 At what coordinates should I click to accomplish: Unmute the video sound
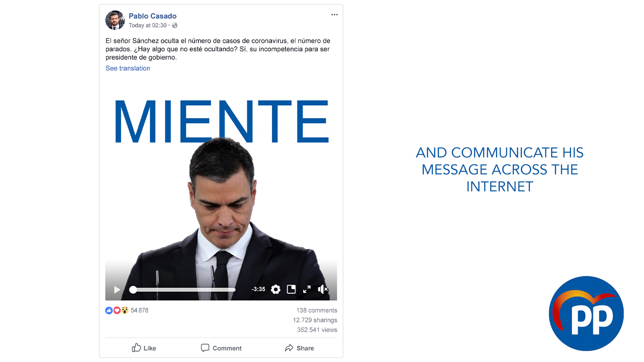(323, 289)
